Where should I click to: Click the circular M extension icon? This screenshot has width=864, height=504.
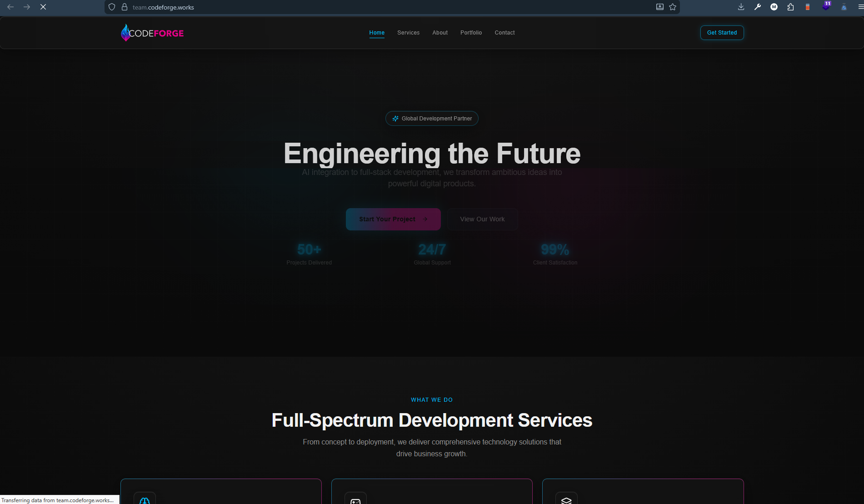coord(774,7)
